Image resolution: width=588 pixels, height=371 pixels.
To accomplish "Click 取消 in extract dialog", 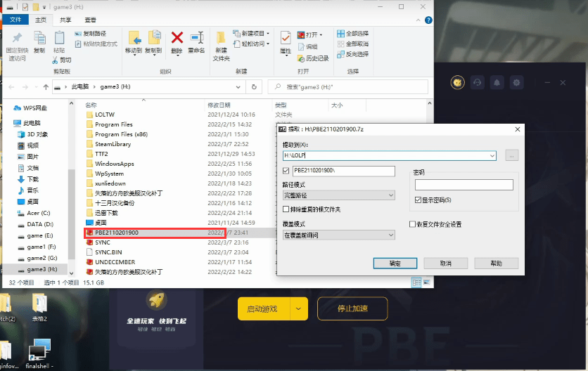I will 445,263.
